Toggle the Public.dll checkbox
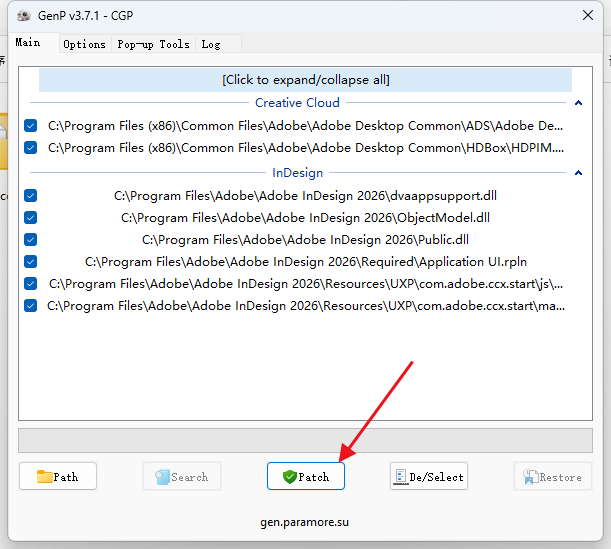 coord(30,239)
